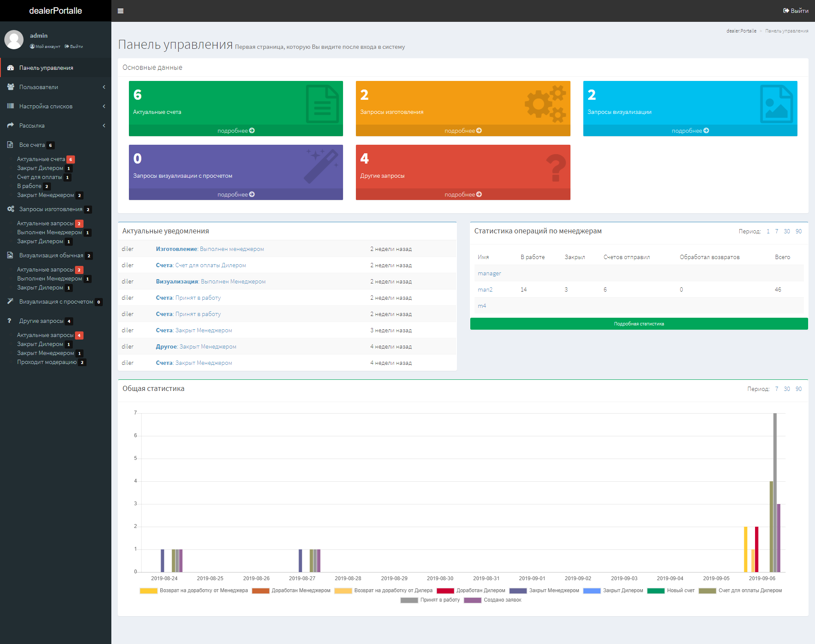Set manager statistics period to 7
The height and width of the screenshot is (644, 815).
[776, 231]
